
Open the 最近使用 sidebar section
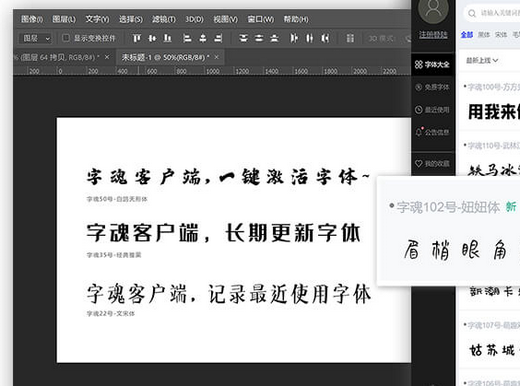pyautogui.click(x=433, y=110)
